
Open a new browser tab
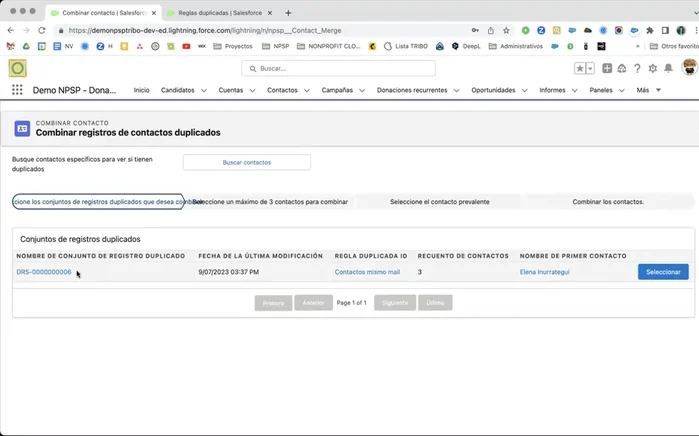pos(288,13)
